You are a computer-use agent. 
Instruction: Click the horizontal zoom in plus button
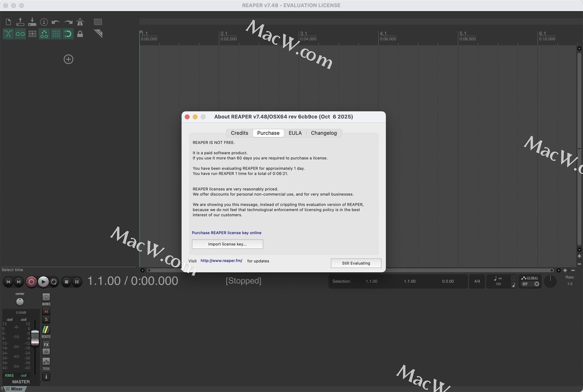(x=565, y=270)
